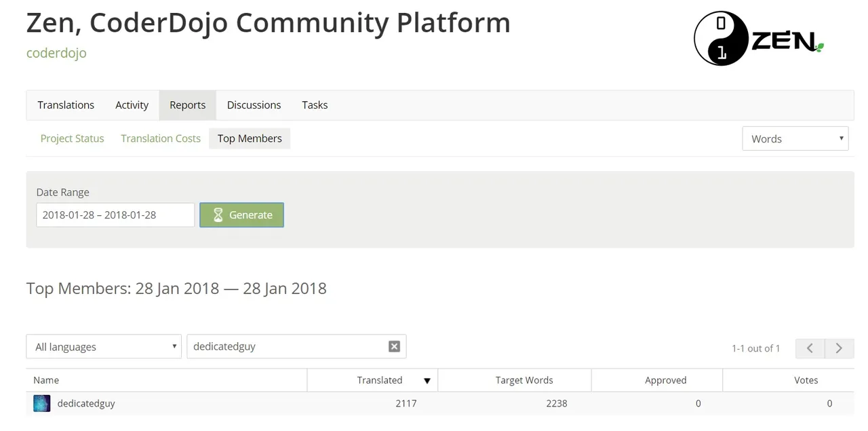
Task: Click the translated value 2117
Action: point(406,403)
